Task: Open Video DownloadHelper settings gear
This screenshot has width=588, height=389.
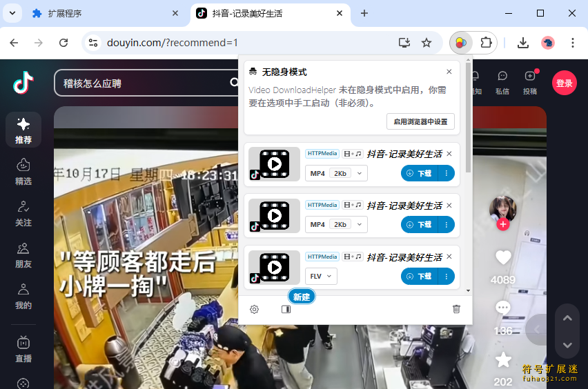Action: click(254, 309)
